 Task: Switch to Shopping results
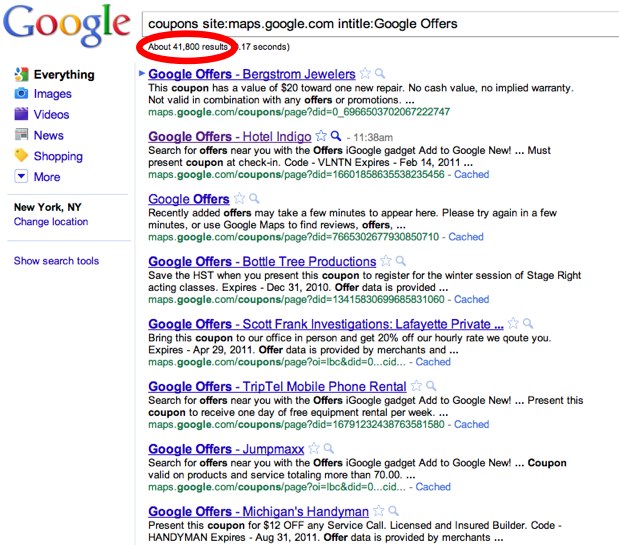pyautogui.click(x=58, y=156)
